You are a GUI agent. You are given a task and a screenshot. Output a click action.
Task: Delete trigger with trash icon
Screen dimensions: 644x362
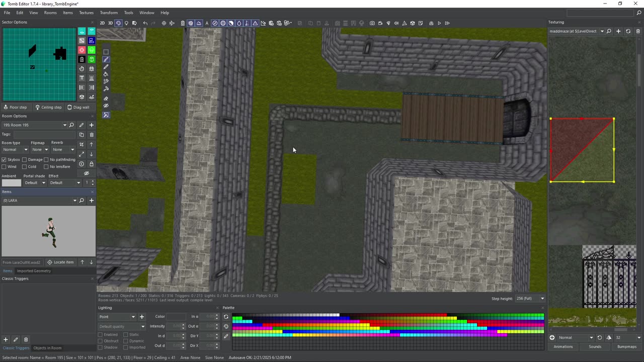point(26,339)
